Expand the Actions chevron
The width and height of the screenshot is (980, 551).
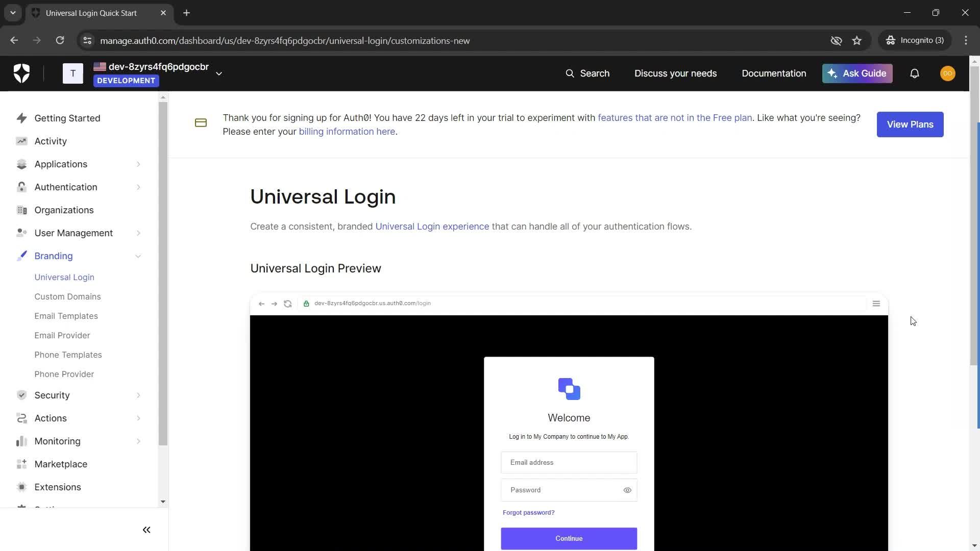(x=138, y=418)
